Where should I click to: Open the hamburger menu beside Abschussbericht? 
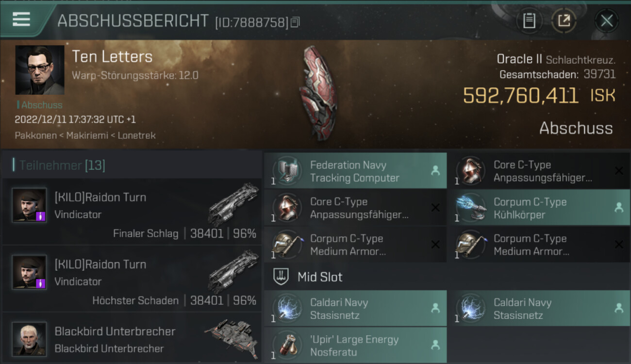(21, 19)
